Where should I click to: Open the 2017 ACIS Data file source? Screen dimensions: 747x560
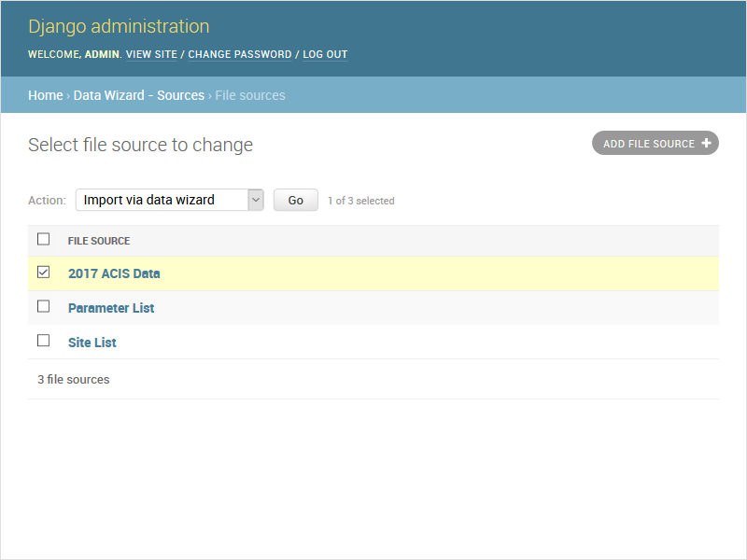click(112, 273)
